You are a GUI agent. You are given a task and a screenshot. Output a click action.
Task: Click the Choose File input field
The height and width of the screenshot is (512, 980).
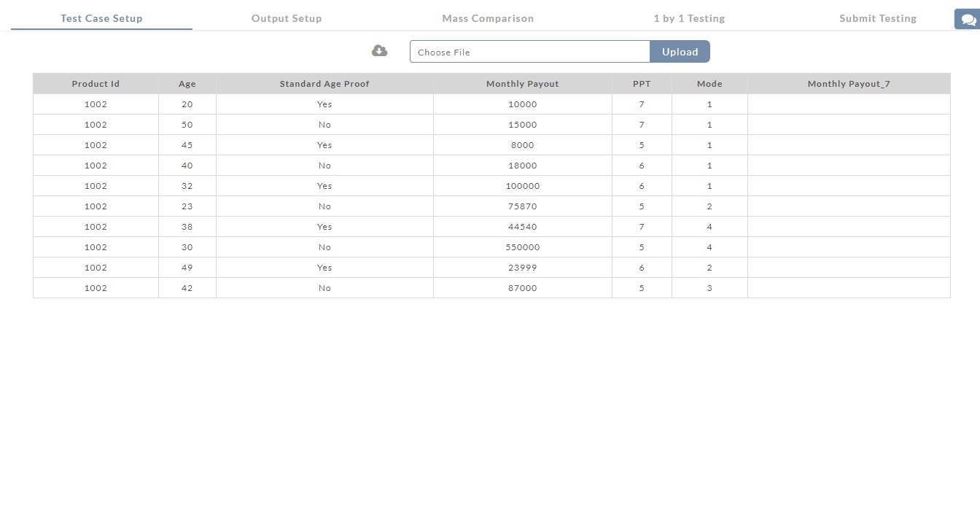pyautogui.click(x=529, y=52)
